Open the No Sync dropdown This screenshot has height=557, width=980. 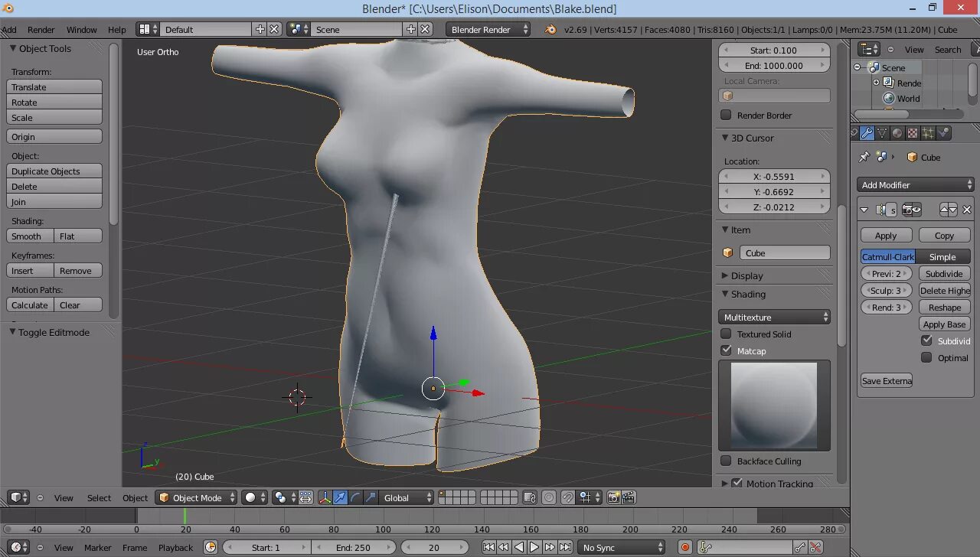tap(622, 547)
